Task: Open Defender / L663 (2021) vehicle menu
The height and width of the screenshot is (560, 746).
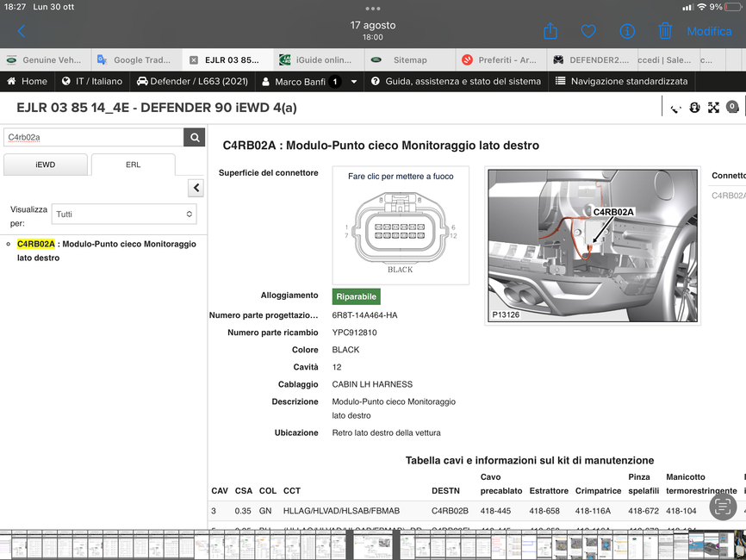Action: (192, 81)
